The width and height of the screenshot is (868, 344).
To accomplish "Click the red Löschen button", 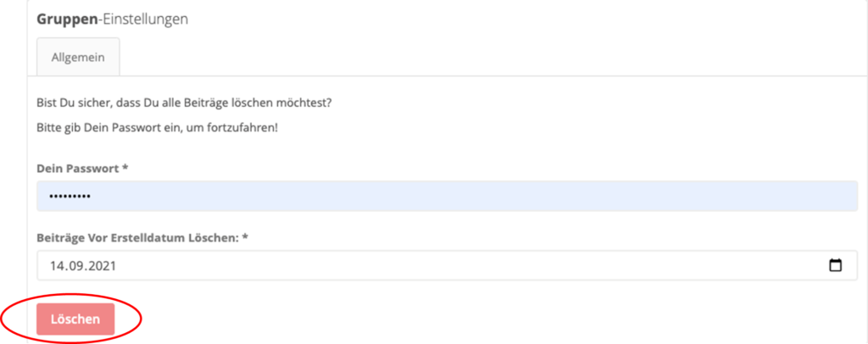I will pyautogui.click(x=75, y=319).
